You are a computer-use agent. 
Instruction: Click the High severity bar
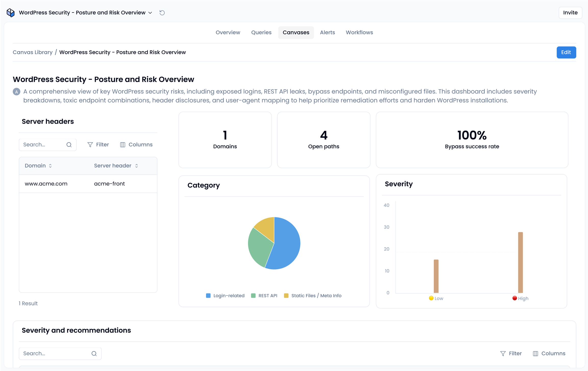click(520, 262)
